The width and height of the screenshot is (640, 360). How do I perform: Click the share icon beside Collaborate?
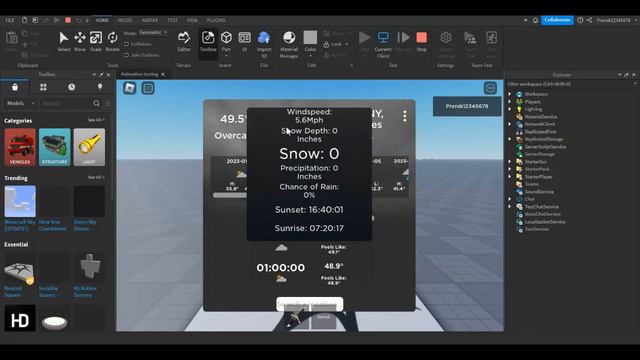[x=589, y=20]
